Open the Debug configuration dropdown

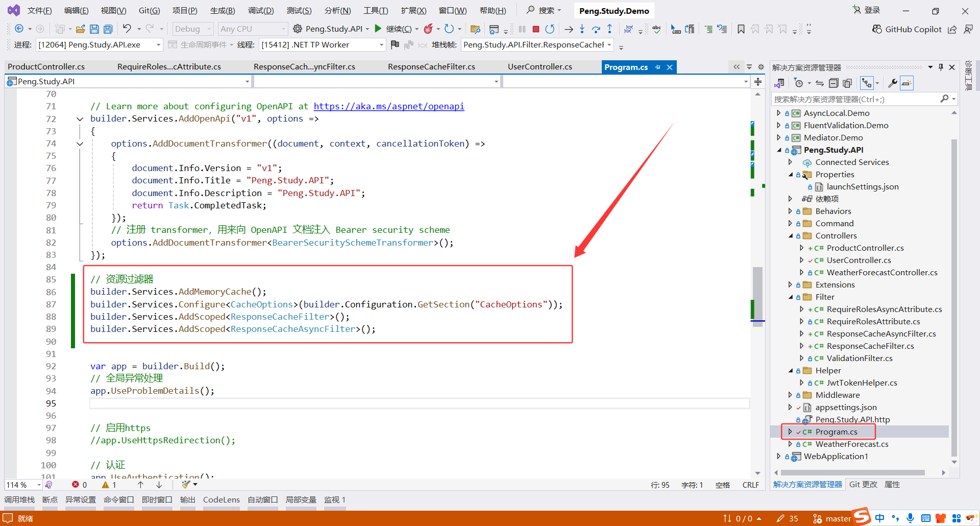[193, 29]
